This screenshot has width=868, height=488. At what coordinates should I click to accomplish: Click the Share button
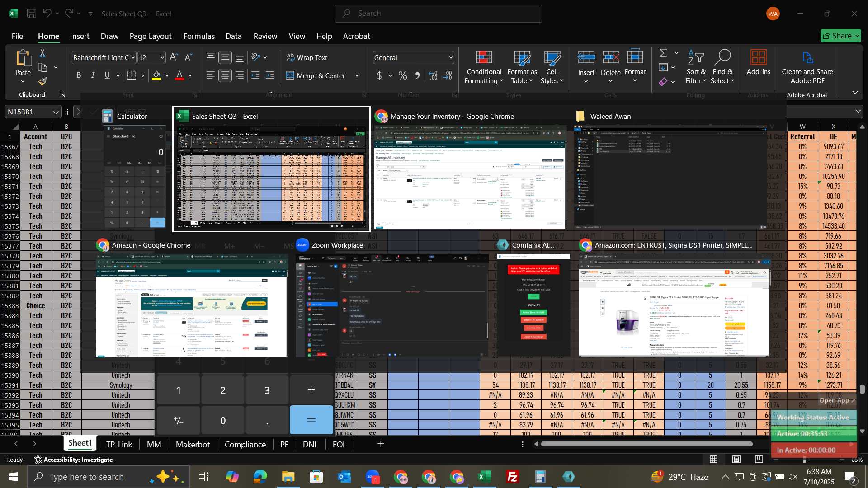pos(841,36)
